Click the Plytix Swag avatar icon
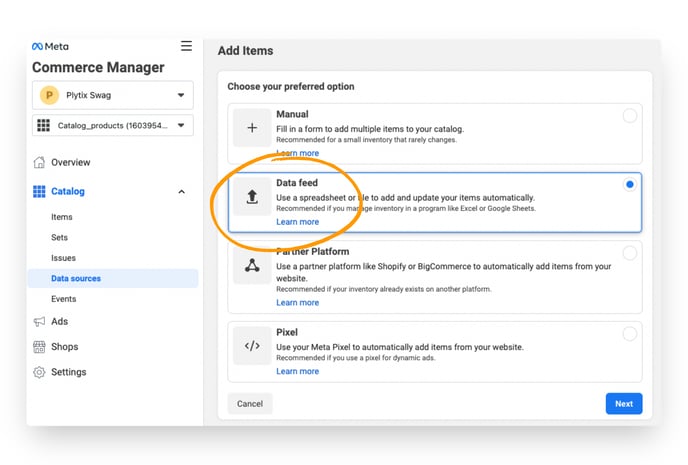Screen dimensions: 688x465 pos(50,95)
